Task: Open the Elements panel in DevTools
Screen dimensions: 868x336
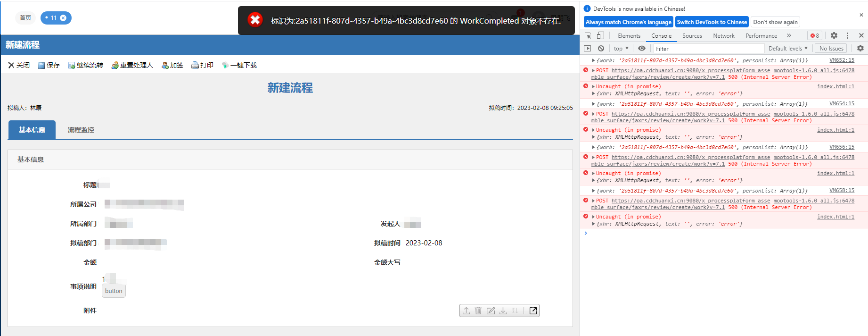Action: [x=629, y=36]
